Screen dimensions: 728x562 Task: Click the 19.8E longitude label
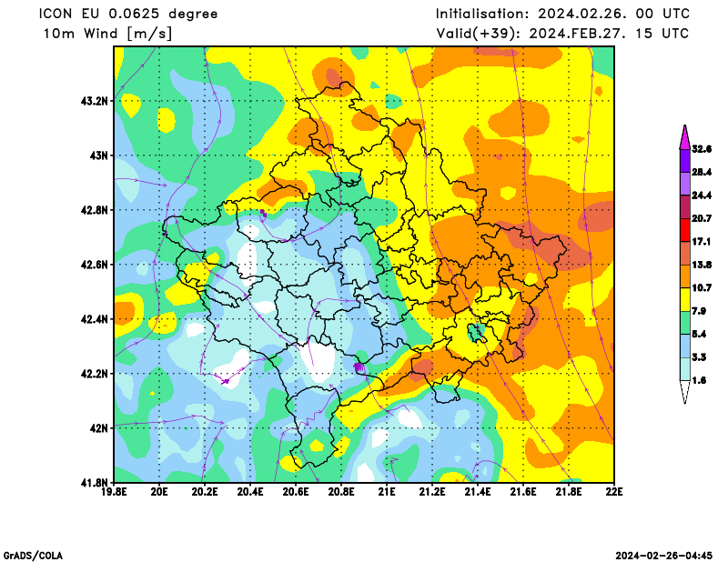(114, 492)
